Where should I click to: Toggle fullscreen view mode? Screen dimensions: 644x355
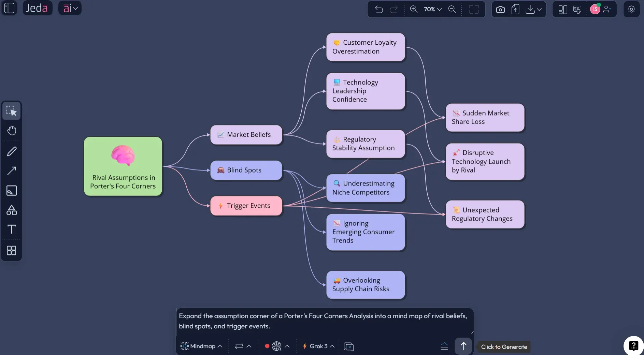coord(474,10)
